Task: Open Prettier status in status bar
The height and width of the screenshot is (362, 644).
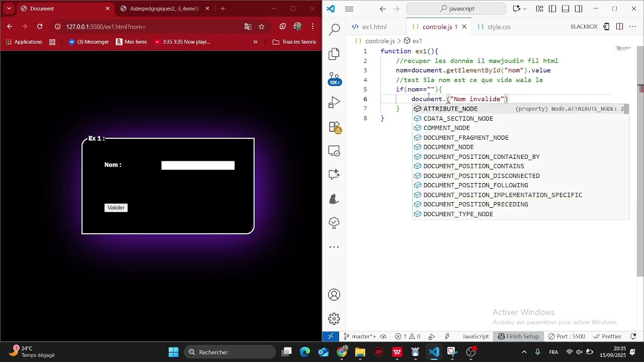Action: 608,336
